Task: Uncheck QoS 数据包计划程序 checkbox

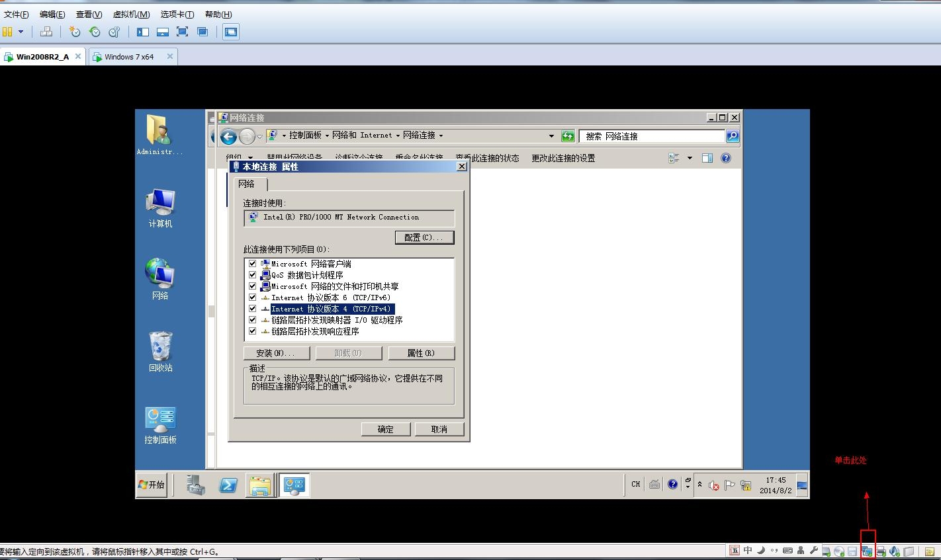Action: [252, 275]
